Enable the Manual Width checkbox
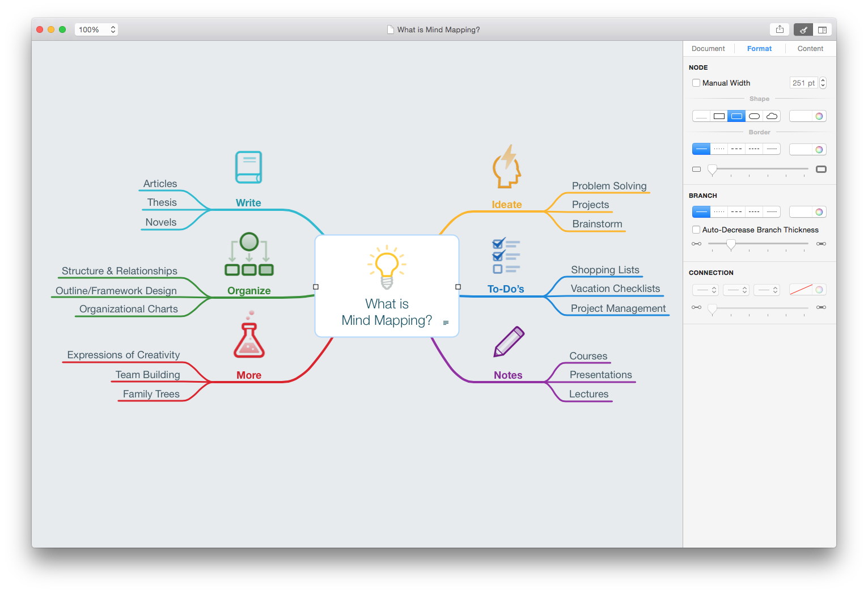 coord(696,83)
